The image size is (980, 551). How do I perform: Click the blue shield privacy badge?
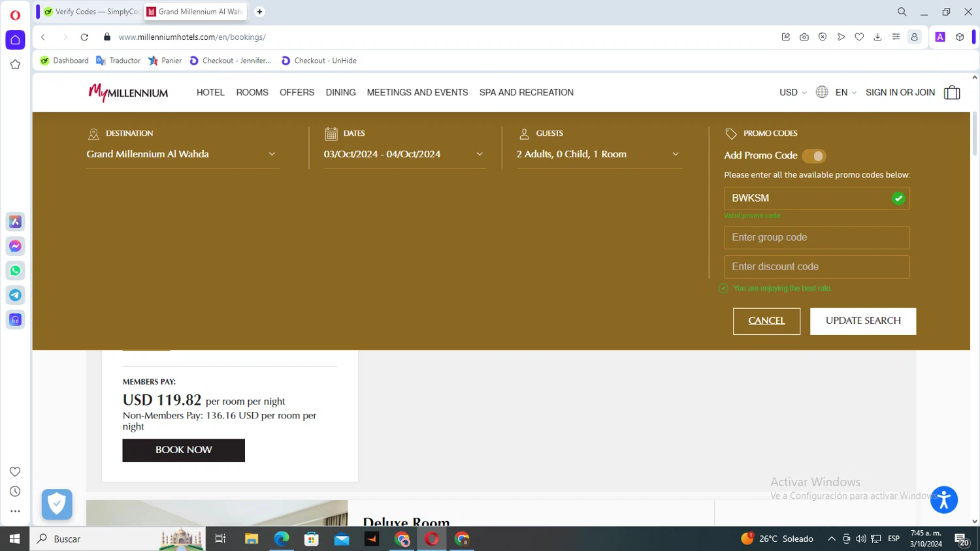point(57,504)
